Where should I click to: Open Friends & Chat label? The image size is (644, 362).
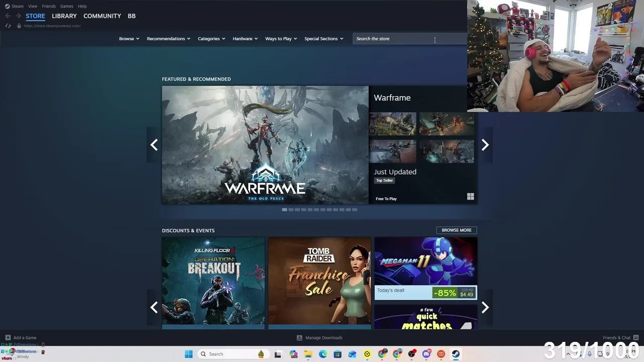pos(617,338)
